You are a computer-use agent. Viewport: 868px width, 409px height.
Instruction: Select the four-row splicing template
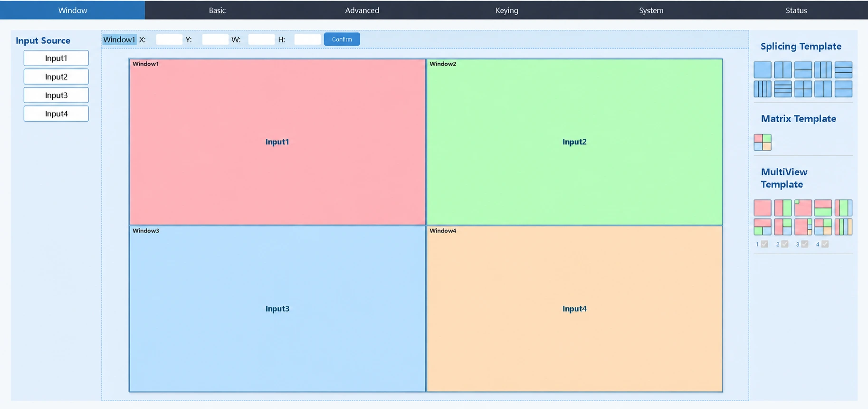pos(782,89)
